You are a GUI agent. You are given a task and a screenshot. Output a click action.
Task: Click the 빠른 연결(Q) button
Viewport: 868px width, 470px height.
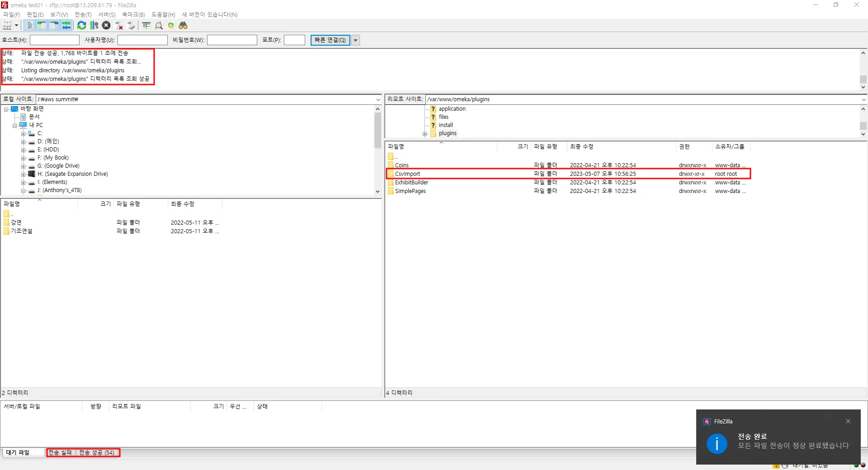[330, 40]
